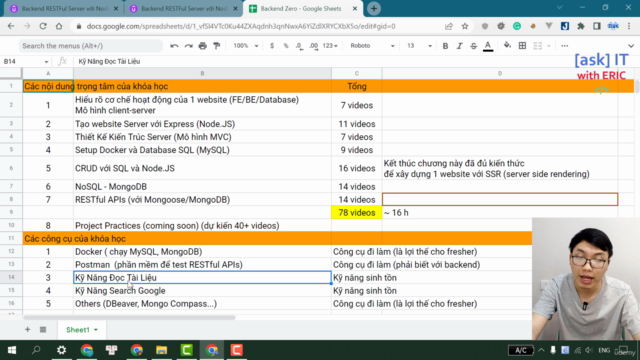This screenshot has height=360, width=640.
Task: Open Chrome three-dot menu
Action: tap(629, 26)
